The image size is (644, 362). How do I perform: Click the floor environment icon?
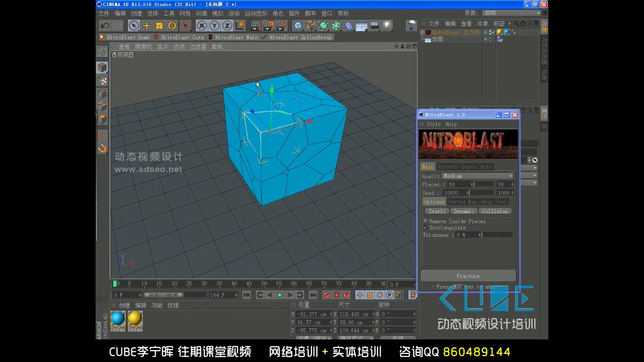(361, 26)
